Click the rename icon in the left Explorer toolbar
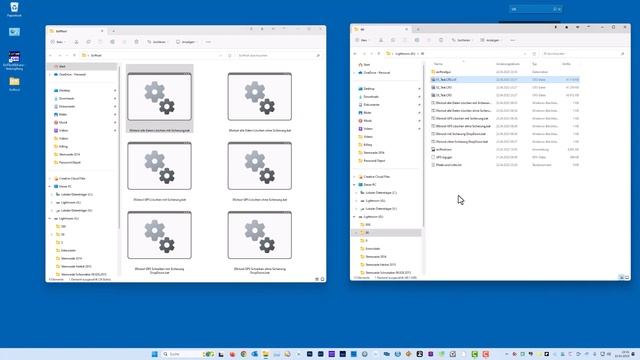The image size is (640, 360). 112,42
